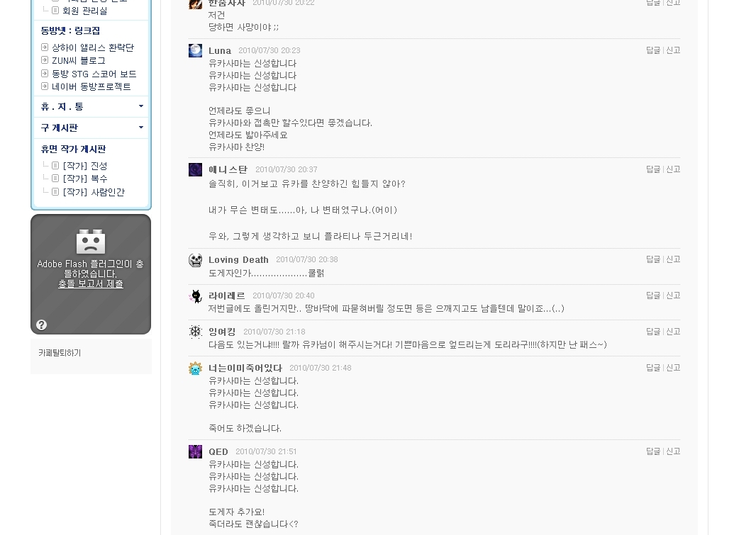756x535 pixels.
Task: Expand the 구 게시판 section arrow
Action: click(x=141, y=127)
